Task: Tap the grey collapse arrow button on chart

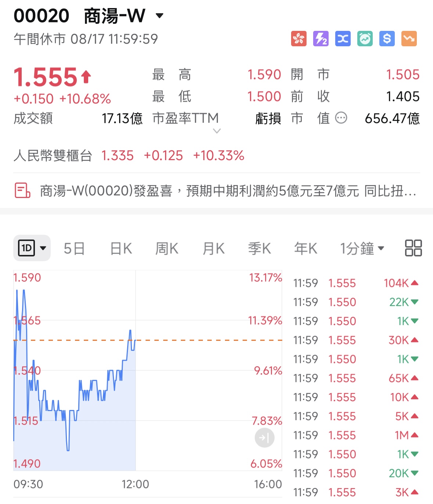Action: pyautogui.click(x=265, y=438)
